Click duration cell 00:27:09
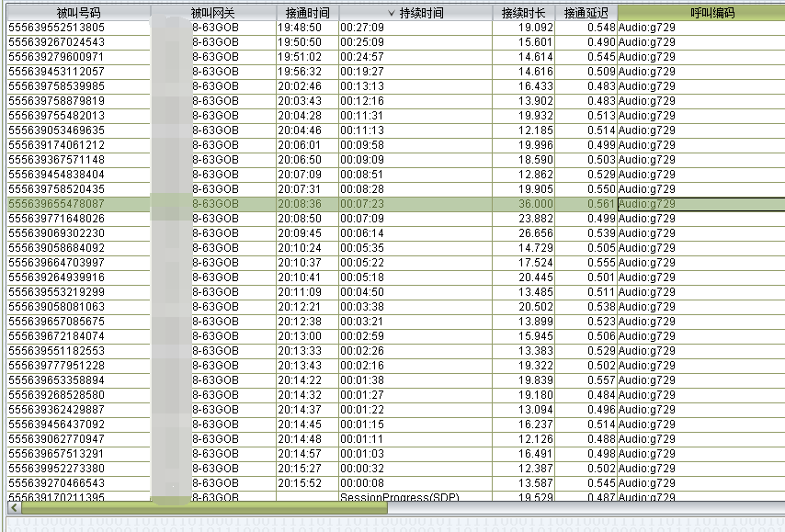785x532 pixels. click(x=362, y=28)
